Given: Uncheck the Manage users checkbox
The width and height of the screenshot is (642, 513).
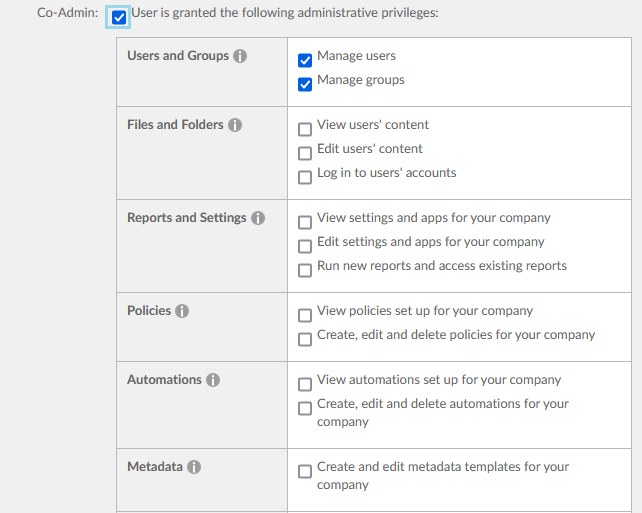Looking at the screenshot, I should coord(305,60).
